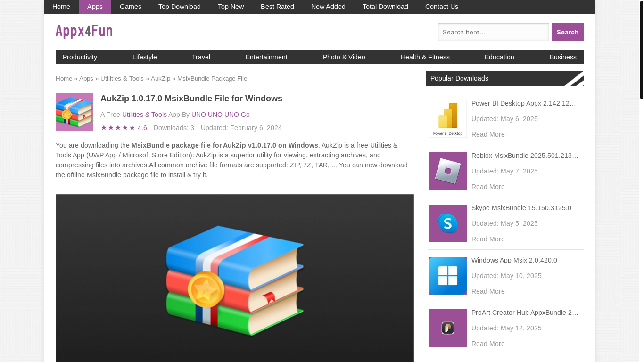Select the Health & Fitness category
Image resolution: width=644 pixels, height=362 pixels.
coord(425,57)
